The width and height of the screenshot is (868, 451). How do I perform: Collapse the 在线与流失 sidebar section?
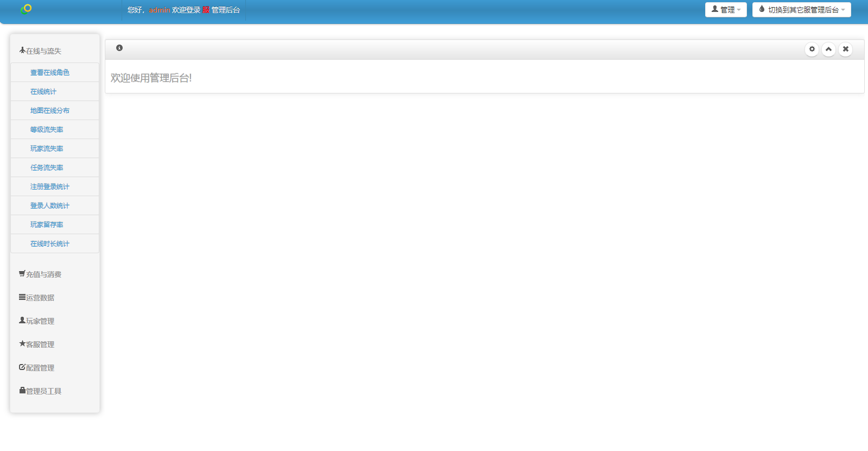(x=40, y=51)
